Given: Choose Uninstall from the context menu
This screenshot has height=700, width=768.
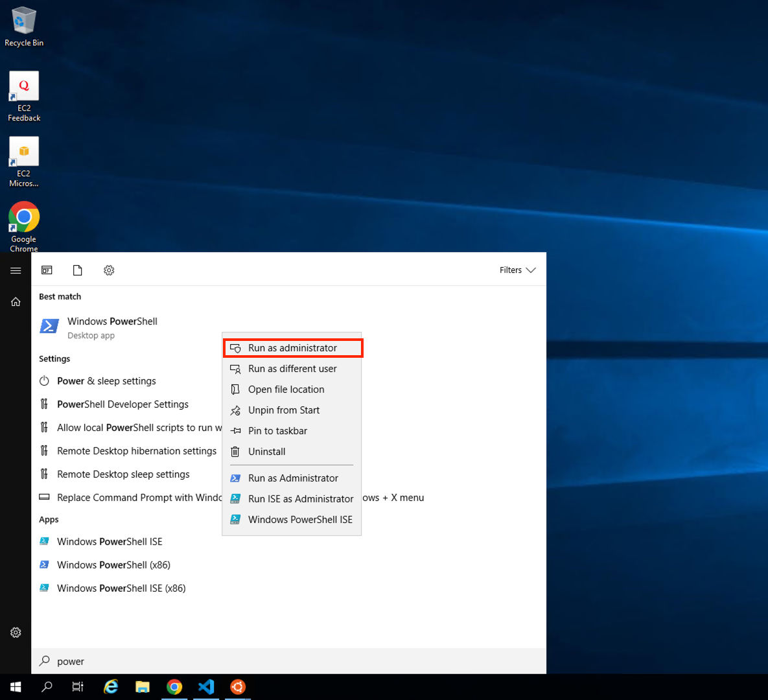Looking at the screenshot, I should click(266, 452).
